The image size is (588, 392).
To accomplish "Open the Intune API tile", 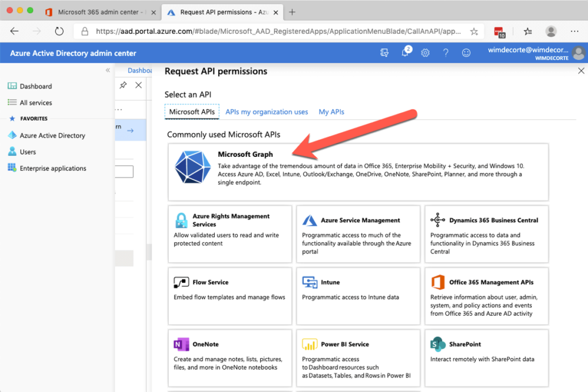I will (x=358, y=293).
